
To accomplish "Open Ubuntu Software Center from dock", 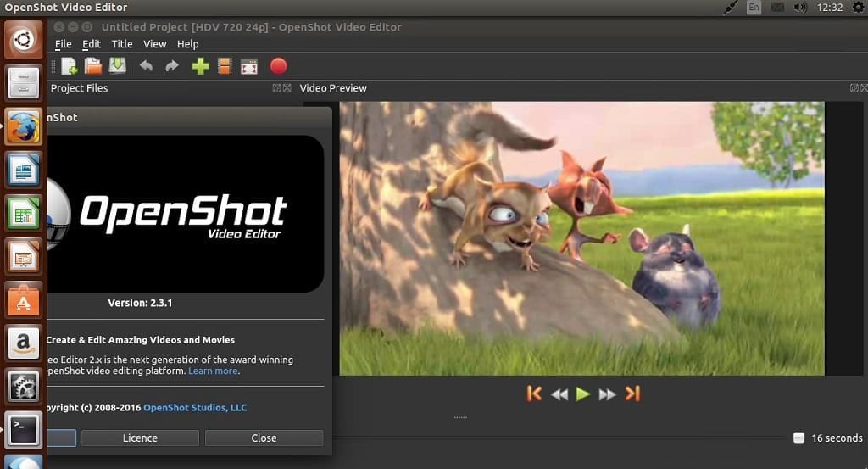I will tap(23, 299).
